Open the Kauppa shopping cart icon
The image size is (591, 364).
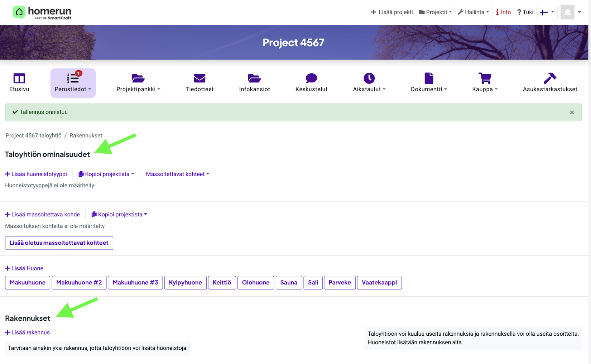[x=485, y=78]
